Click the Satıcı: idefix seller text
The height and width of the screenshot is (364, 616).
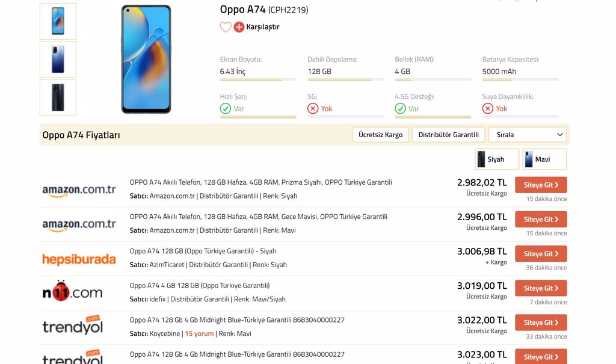point(148,299)
